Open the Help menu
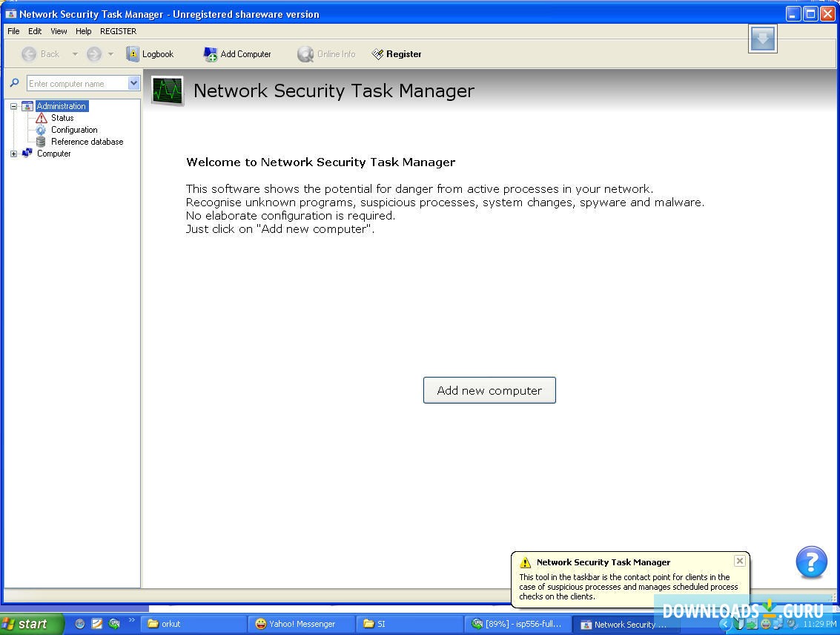The image size is (840, 635). 83,31
